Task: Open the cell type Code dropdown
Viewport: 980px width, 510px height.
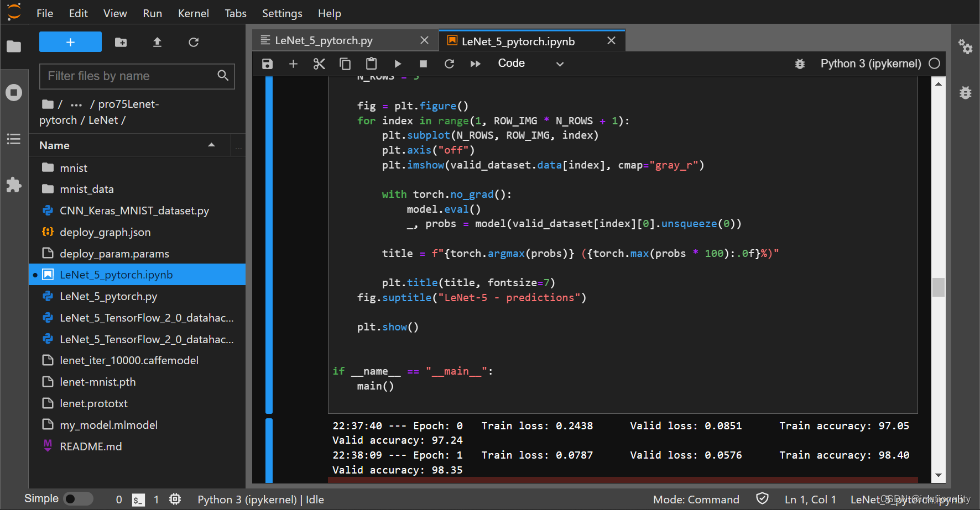Action: [x=531, y=64]
